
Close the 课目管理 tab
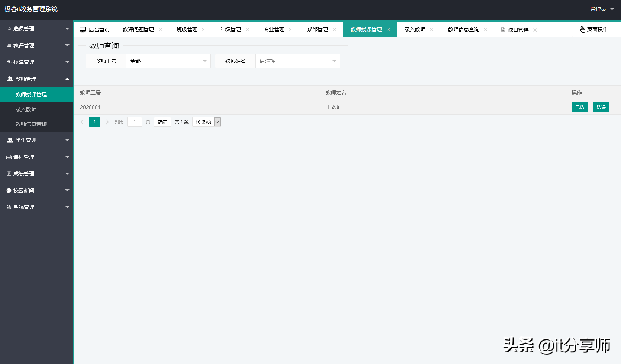(535, 29)
